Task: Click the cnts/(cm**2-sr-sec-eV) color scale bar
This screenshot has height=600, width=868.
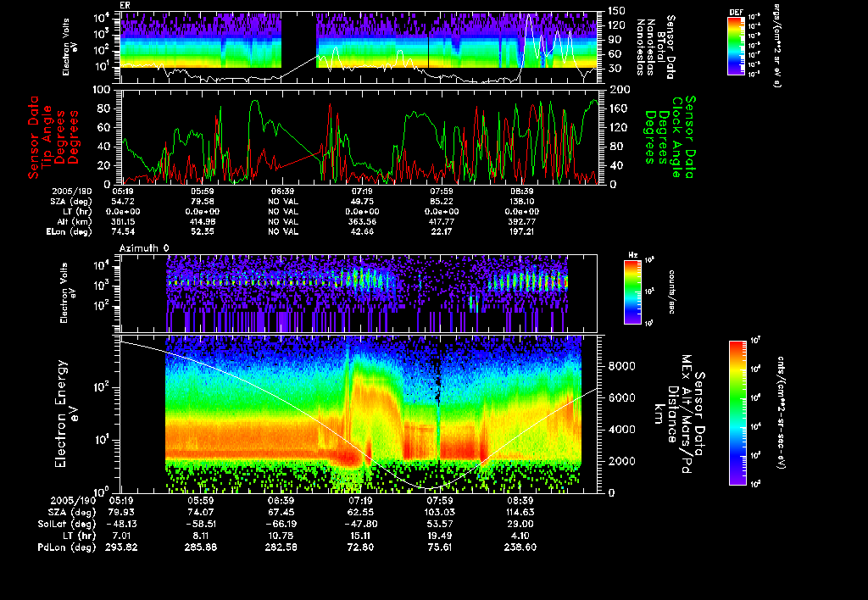Action: (737, 414)
